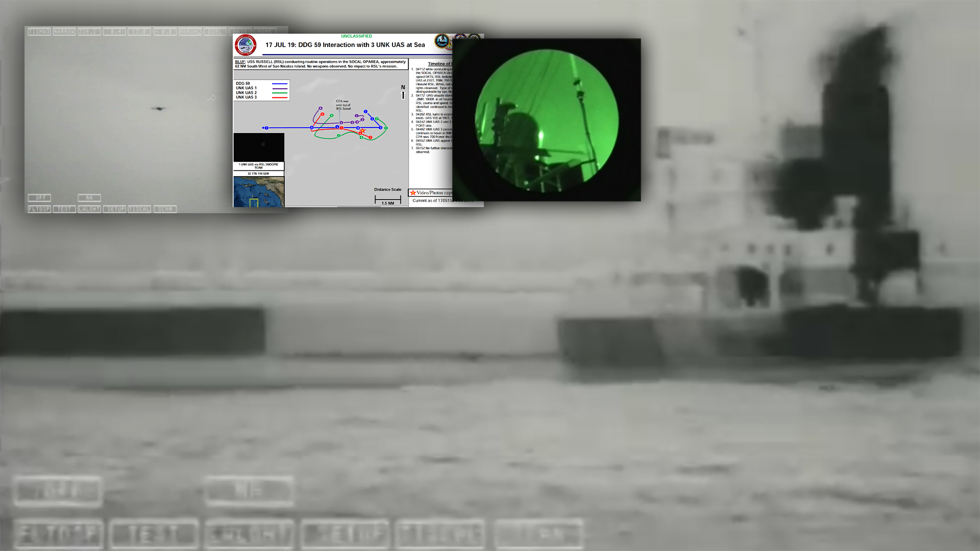
Task: Click the Navy emblem beside slide title
Action: pyautogui.click(x=442, y=41)
